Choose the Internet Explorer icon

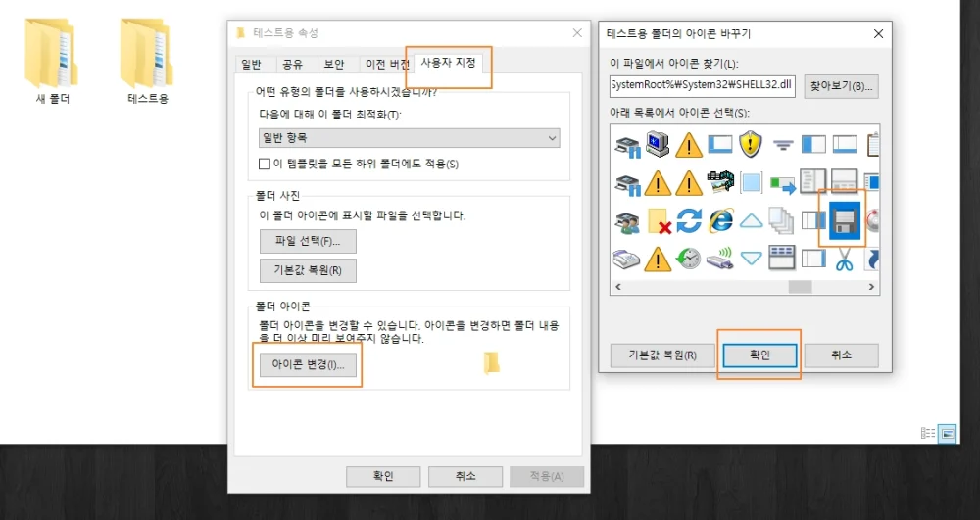point(720,220)
